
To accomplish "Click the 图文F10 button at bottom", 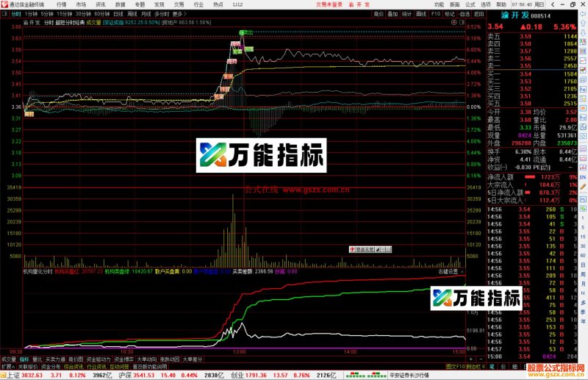I will 455,367.
